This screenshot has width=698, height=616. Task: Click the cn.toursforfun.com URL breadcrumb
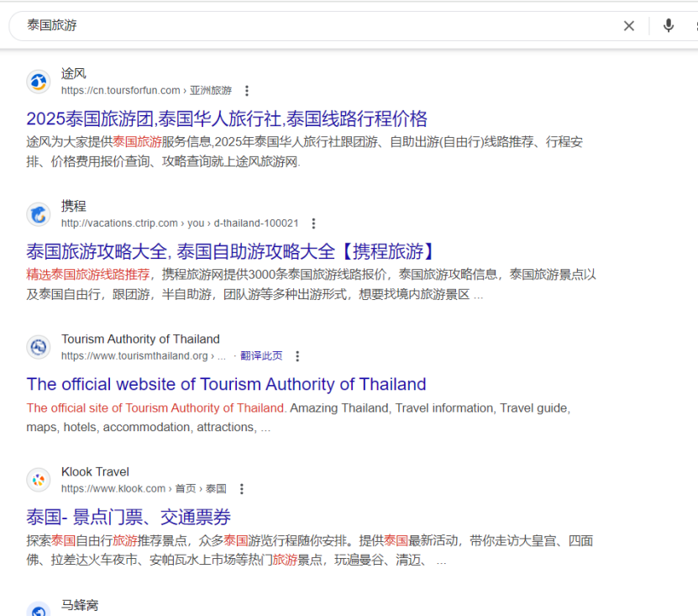pos(146,91)
